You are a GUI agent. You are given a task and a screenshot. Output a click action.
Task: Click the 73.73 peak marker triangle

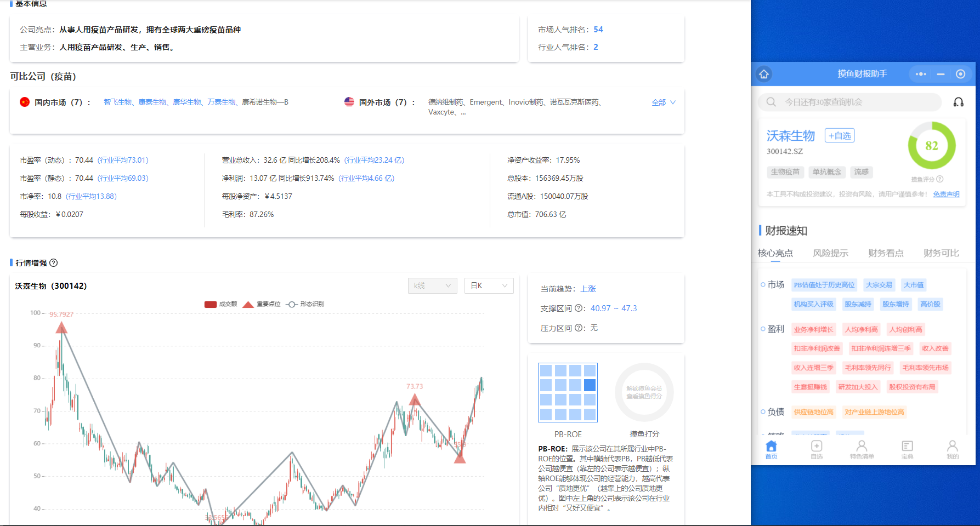(x=415, y=399)
